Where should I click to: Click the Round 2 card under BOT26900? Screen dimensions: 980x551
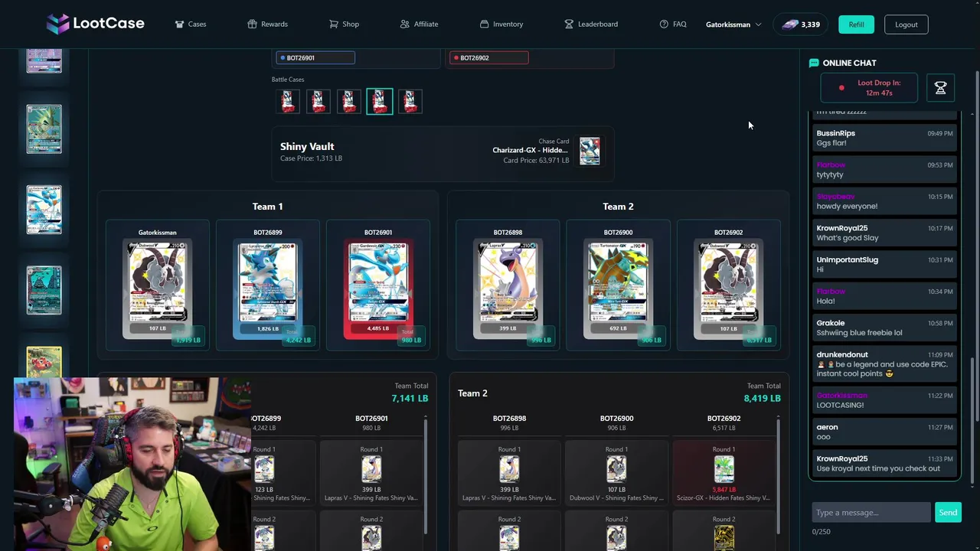[616, 538]
